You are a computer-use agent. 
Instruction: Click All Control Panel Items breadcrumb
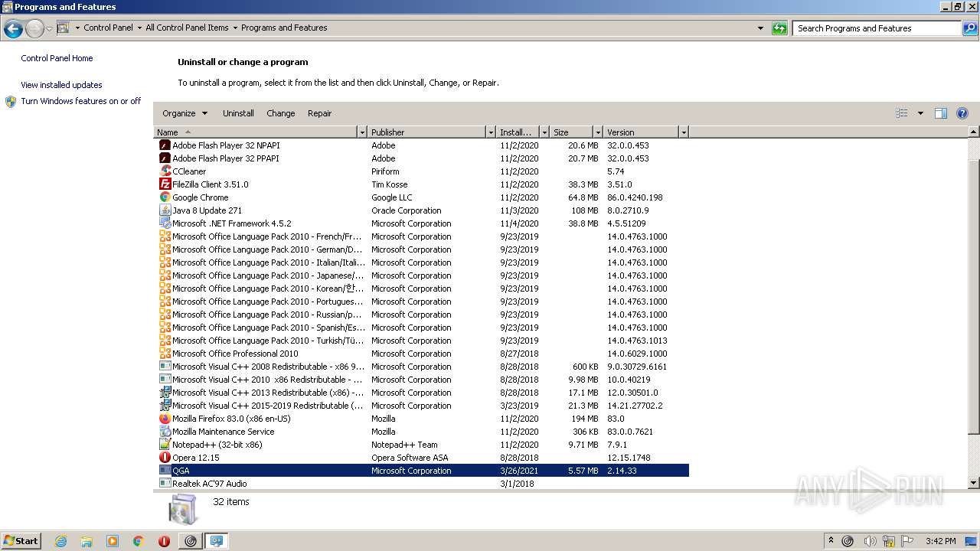pyautogui.click(x=187, y=28)
